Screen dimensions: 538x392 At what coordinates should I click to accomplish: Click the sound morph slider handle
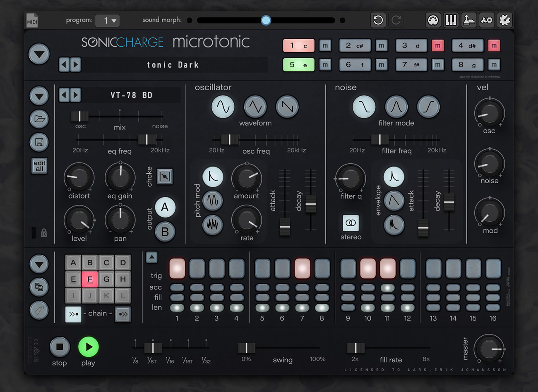click(266, 20)
